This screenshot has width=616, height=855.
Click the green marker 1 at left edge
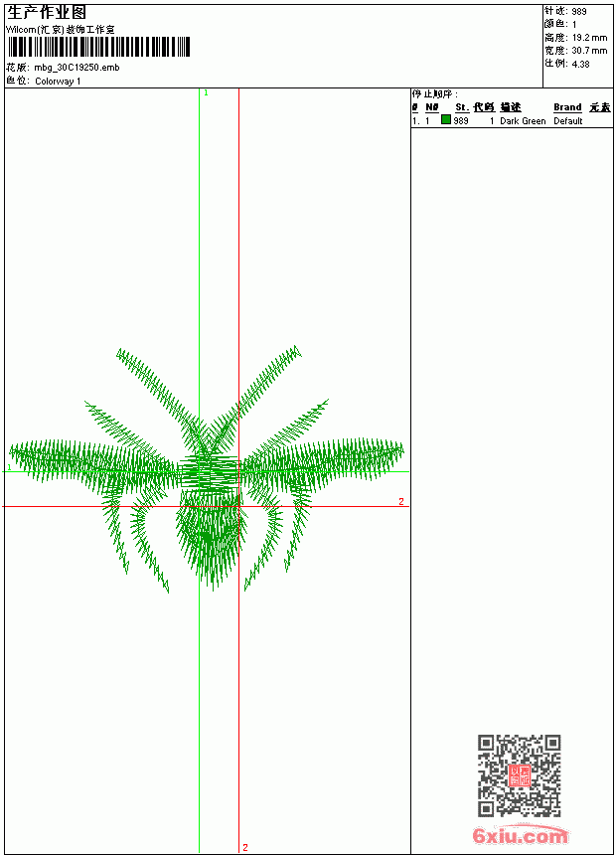[x=9, y=467]
